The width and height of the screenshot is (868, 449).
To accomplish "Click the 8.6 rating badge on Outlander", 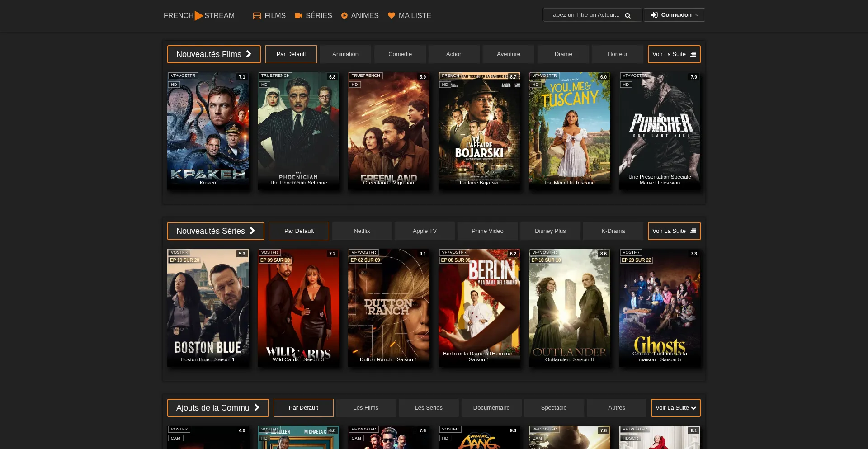I will [x=604, y=254].
